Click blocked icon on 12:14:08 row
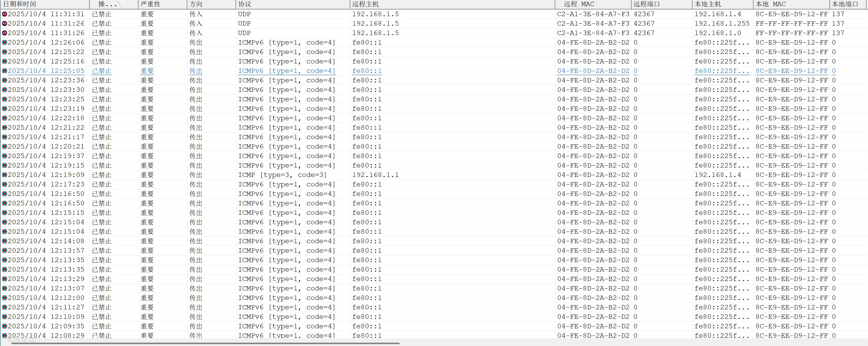Screen dimensions: 868x346 click(4, 241)
